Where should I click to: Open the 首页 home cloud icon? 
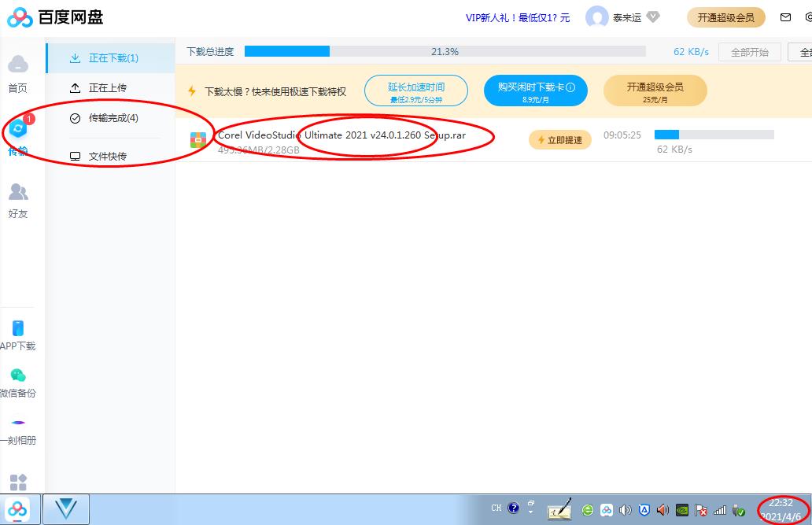(18, 65)
